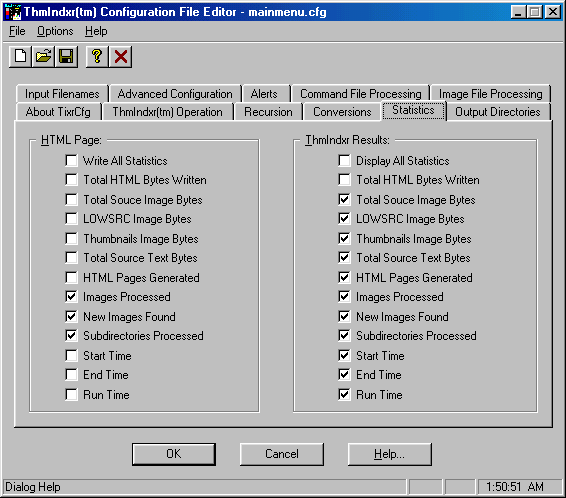Go to the Advanced Configuration tab

click(175, 94)
